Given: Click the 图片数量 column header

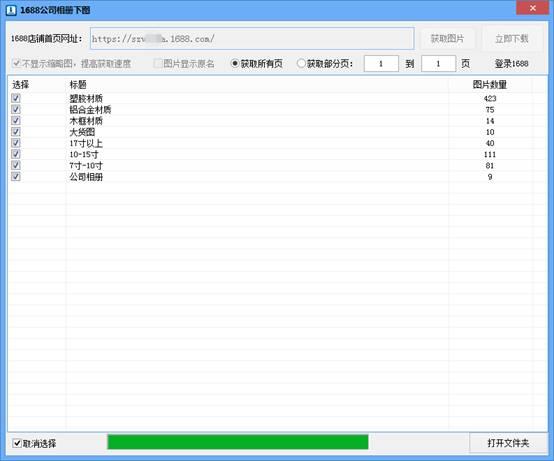Looking at the screenshot, I should [490, 85].
